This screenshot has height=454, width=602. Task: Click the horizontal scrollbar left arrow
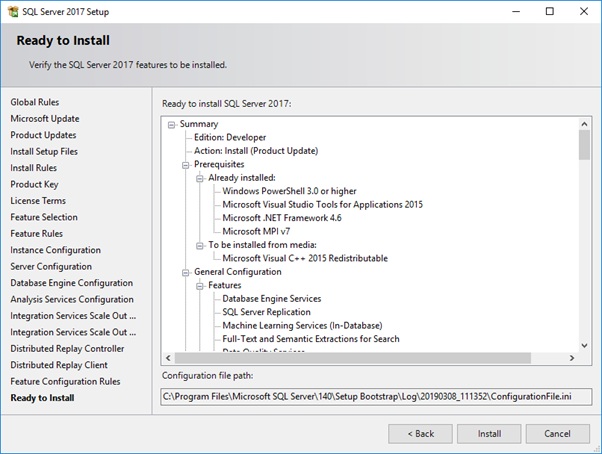coord(168,358)
